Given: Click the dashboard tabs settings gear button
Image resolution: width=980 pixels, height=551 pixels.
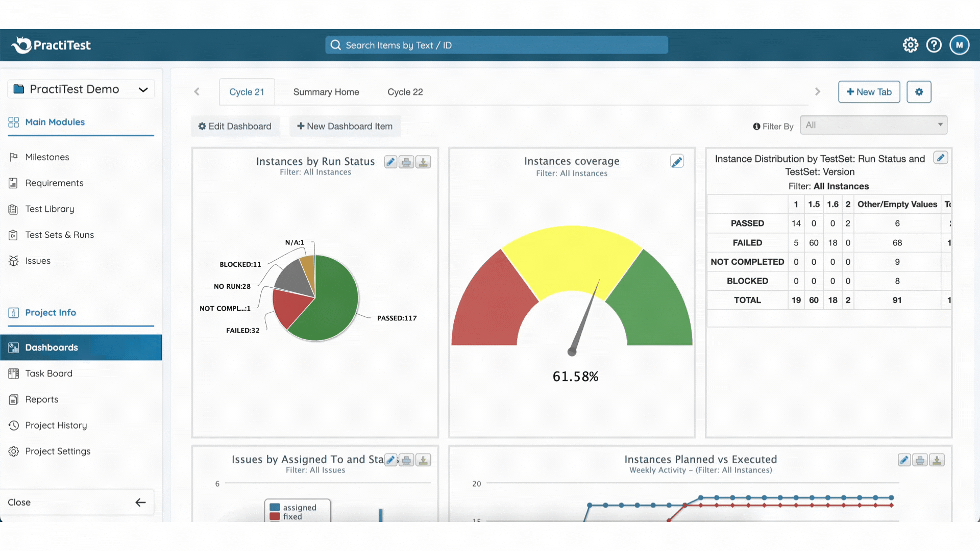Looking at the screenshot, I should [919, 92].
